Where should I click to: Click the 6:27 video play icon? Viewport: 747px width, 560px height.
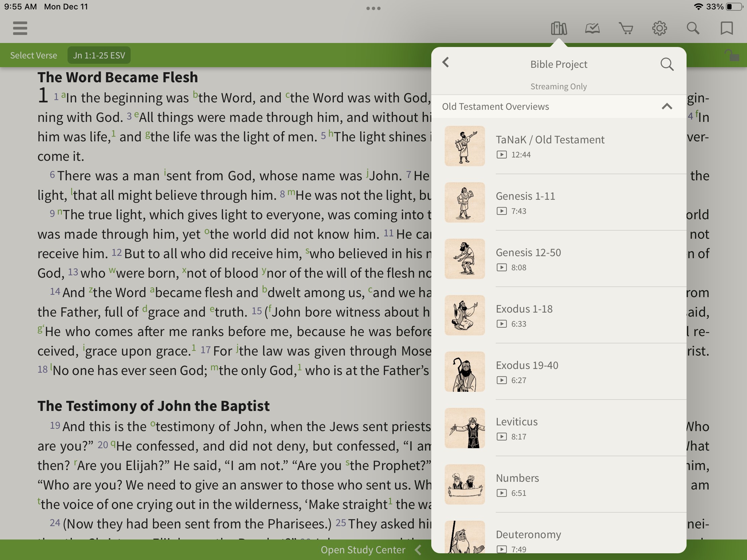coord(501,380)
